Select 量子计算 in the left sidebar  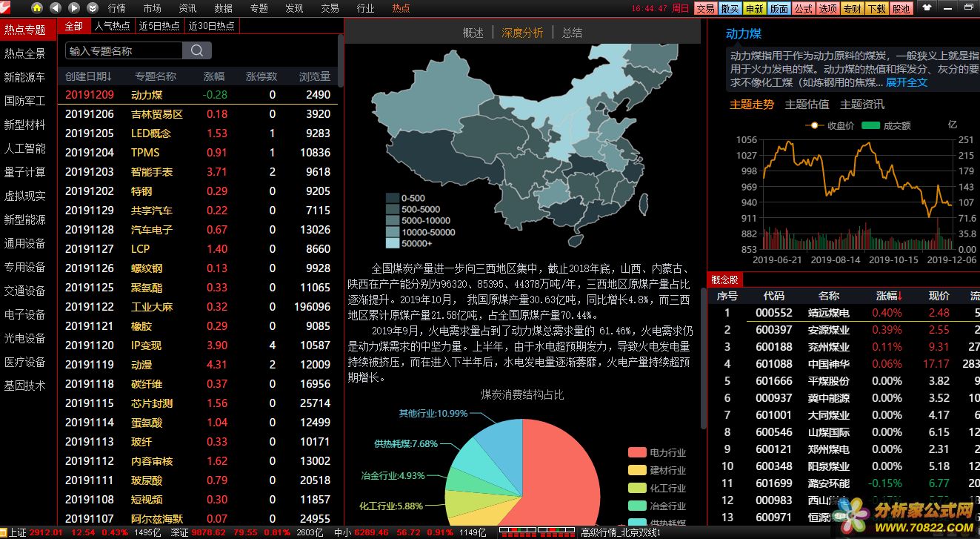(25, 172)
